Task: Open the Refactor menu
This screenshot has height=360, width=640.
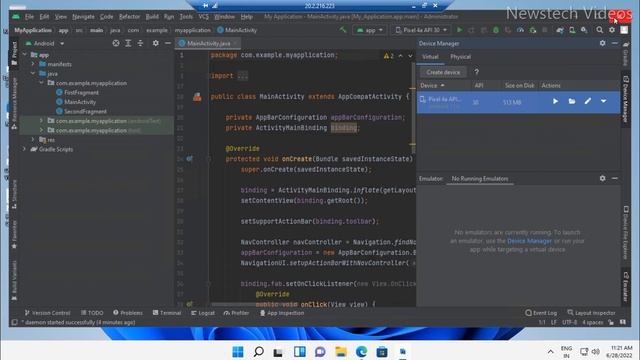Action: pos(129,17)
